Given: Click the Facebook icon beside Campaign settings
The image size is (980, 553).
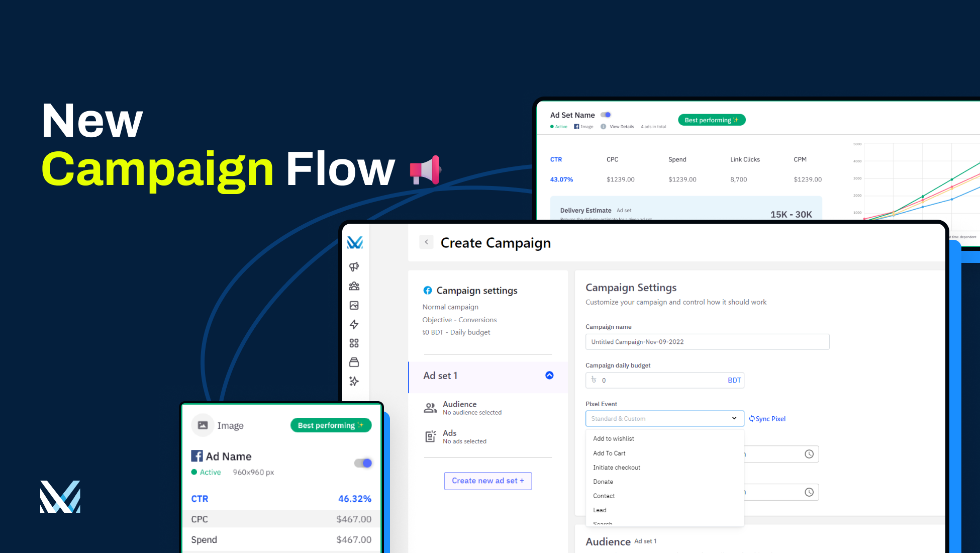Looking at the screenshot, I should [x=428, y=290].
